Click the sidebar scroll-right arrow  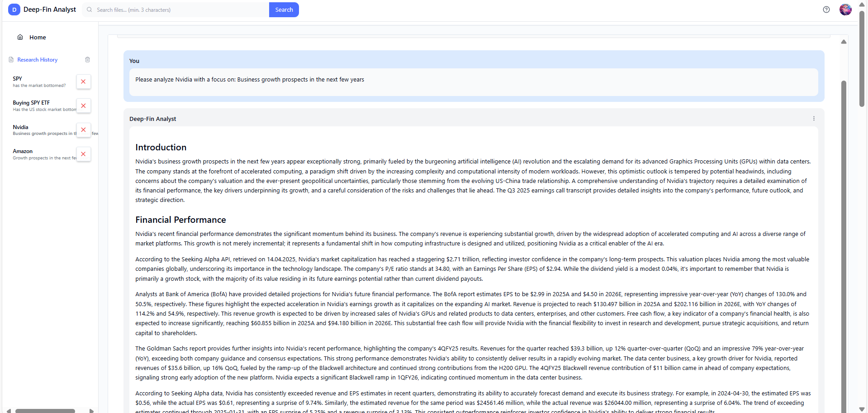click(91, 411)
